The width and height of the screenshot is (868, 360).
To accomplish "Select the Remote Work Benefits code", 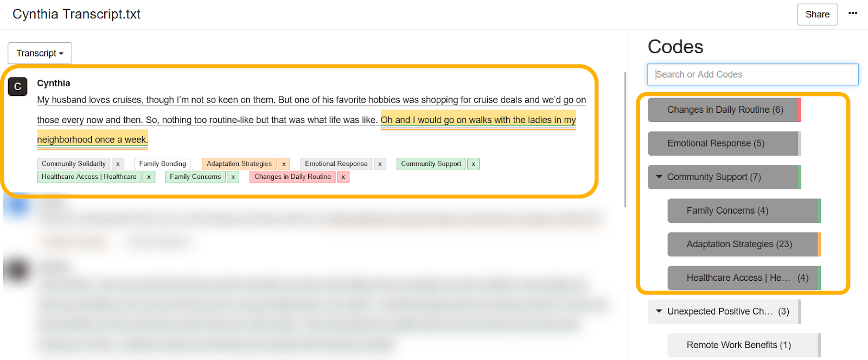I will click(x=743, y=345).
